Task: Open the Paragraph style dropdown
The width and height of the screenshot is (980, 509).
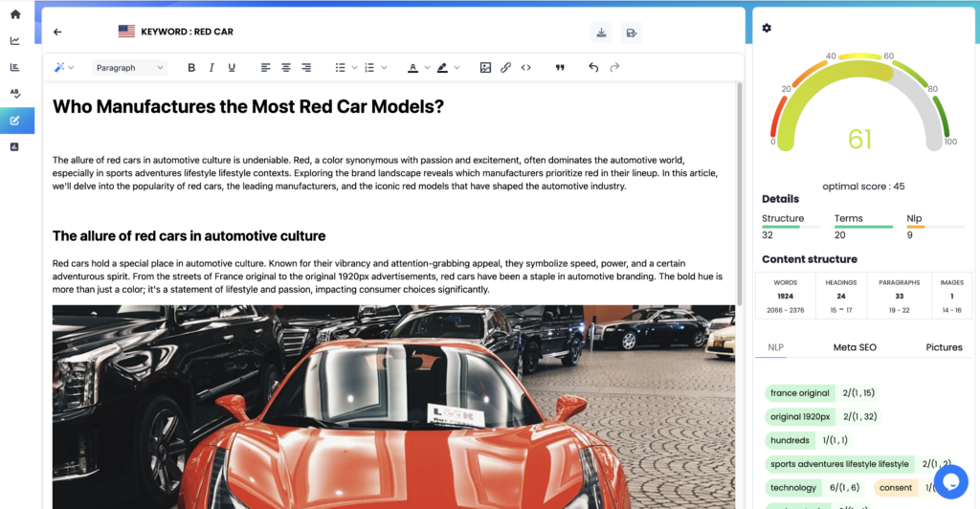Action: 130,68
